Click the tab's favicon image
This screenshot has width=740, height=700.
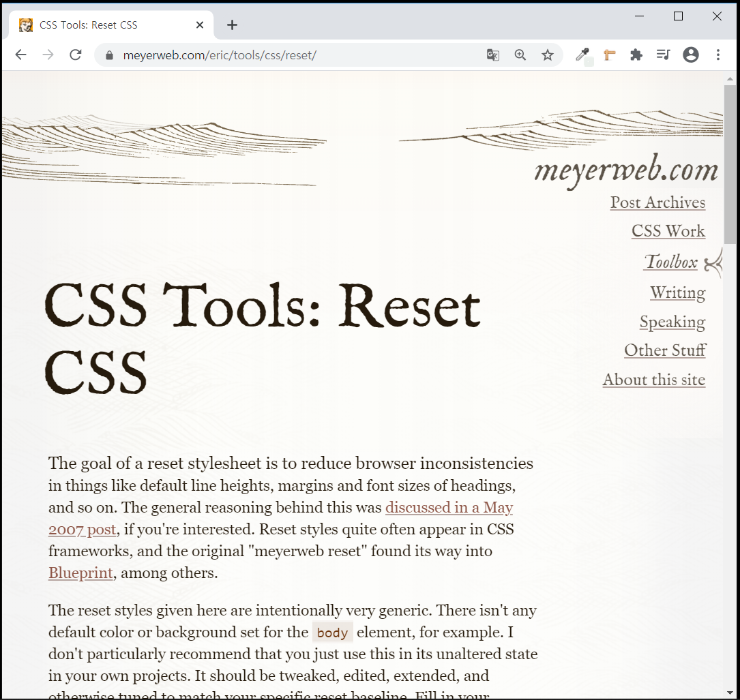(x=26, y=25)
